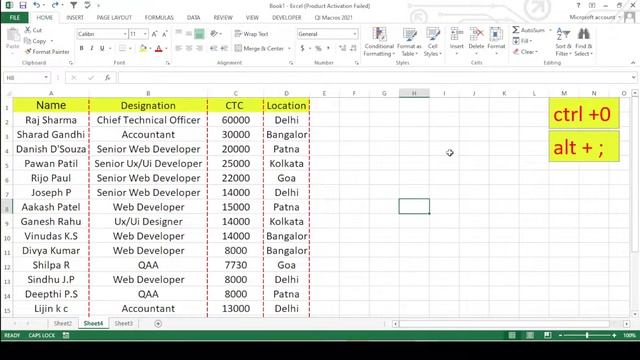This screenshot has width=640, height=360.
Task: Open the QI Macros 2021 tab
Action: 333,18
